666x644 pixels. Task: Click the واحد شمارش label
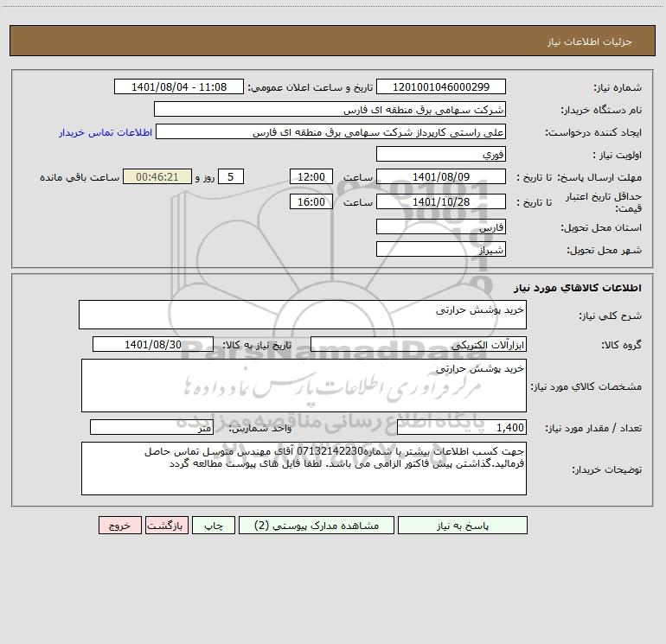pos(260,429)
